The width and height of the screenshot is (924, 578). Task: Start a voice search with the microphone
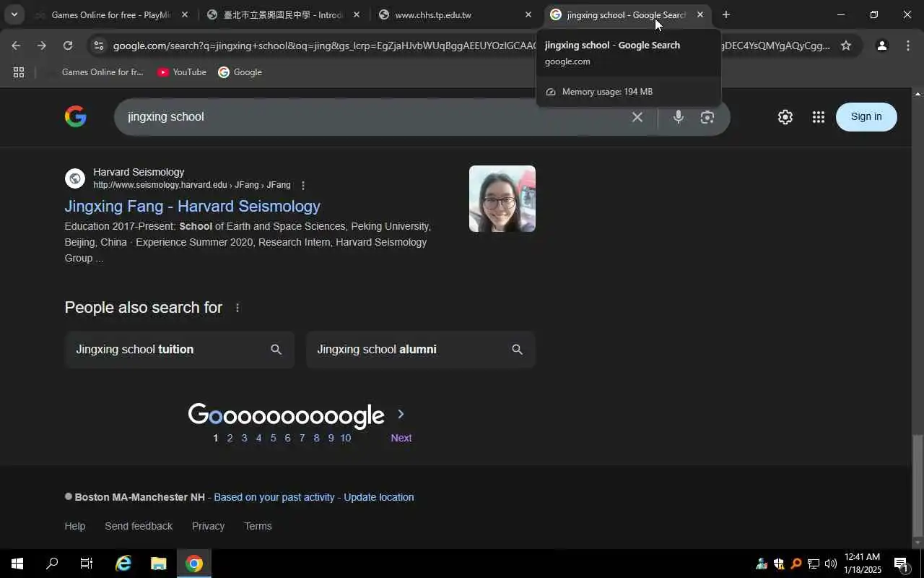click(678, 117)
